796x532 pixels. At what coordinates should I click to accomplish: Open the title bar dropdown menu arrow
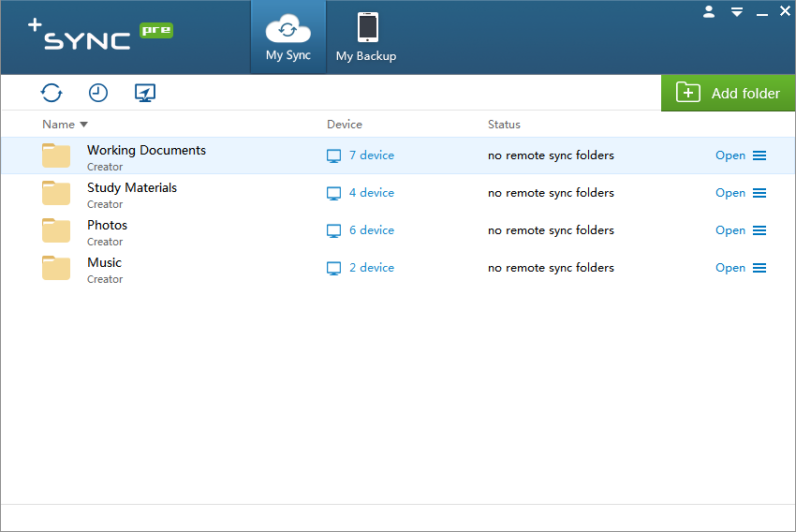pyautogui.click(x=737, y=12)
